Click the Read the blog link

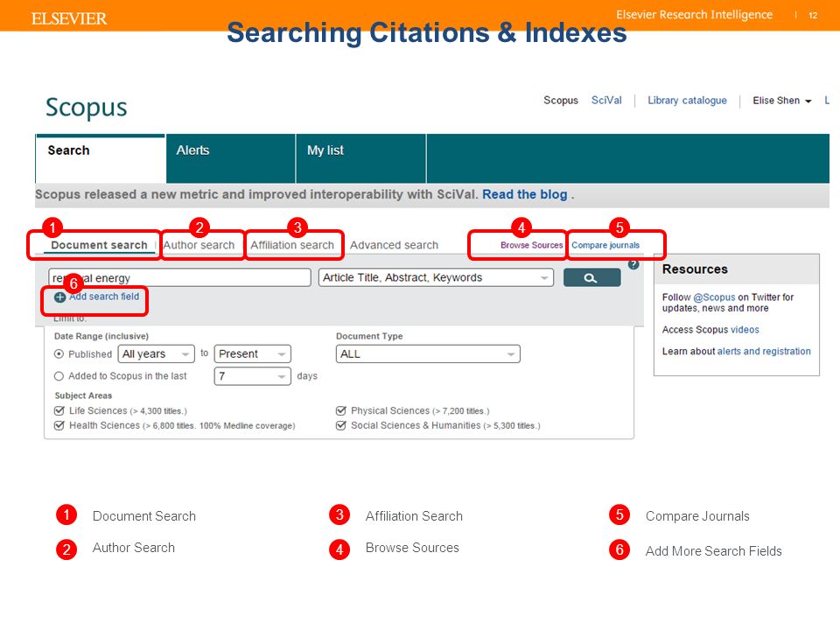[x=525, y=194]
